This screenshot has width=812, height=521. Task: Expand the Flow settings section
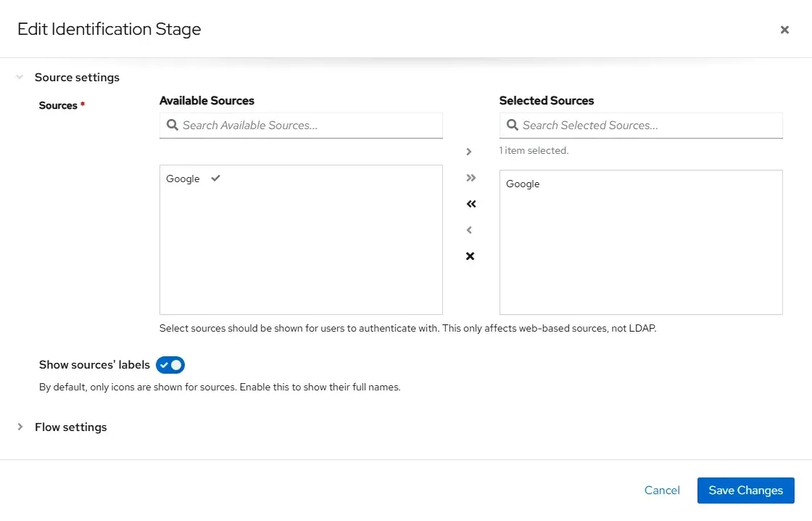(20, 427)
